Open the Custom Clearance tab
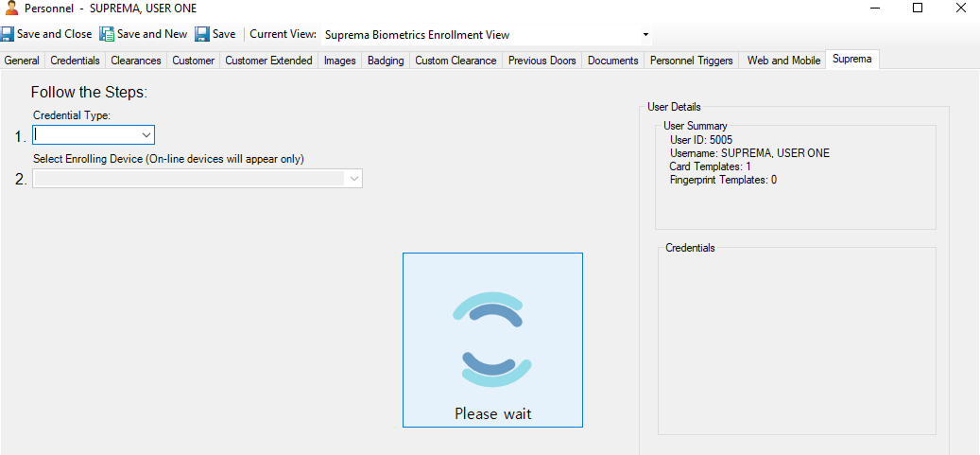This screenshot has height=455, width=980. (x=456, y=61)
